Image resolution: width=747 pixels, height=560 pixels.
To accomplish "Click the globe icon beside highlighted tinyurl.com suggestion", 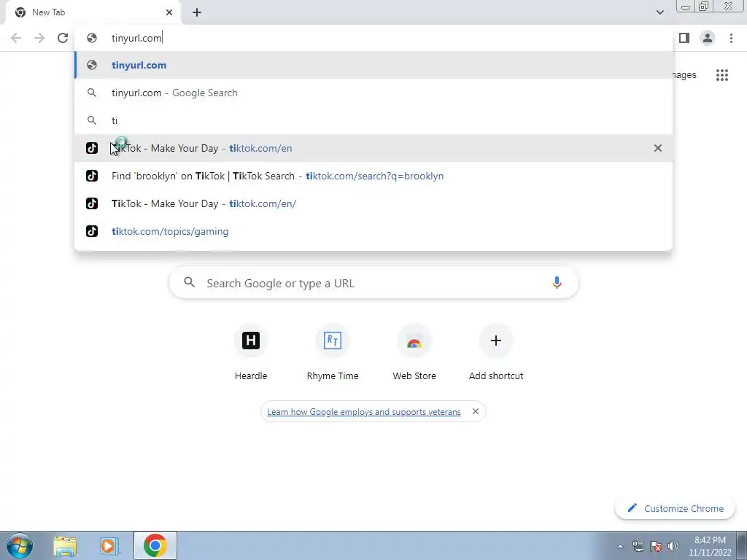I will (92, 65).
